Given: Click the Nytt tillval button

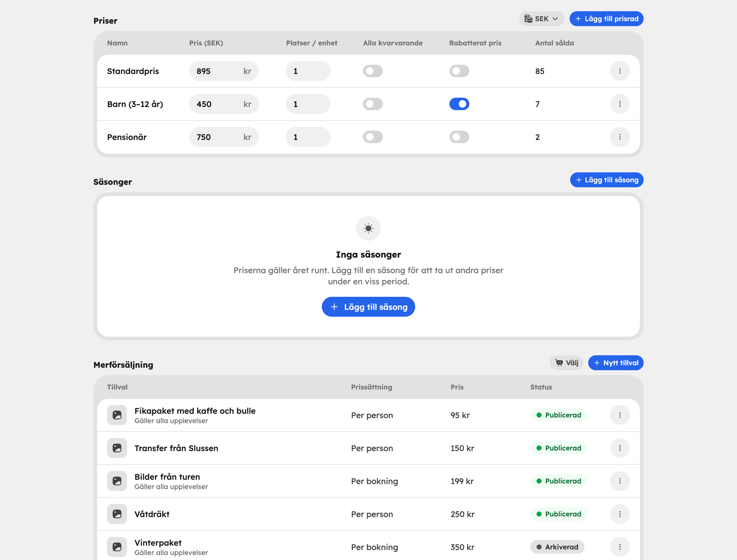Looking at the screenshot, I should (x=616, y=363).
